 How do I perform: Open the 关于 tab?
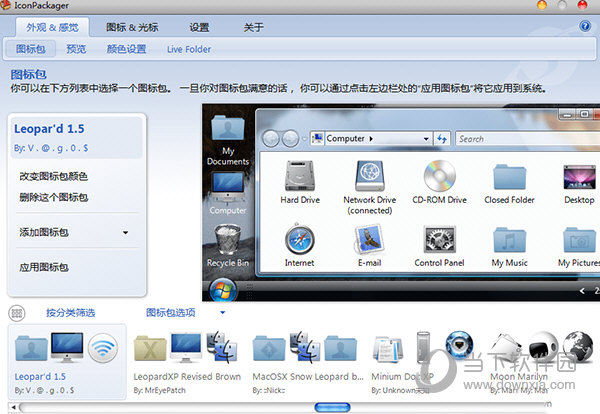(254, 28)
